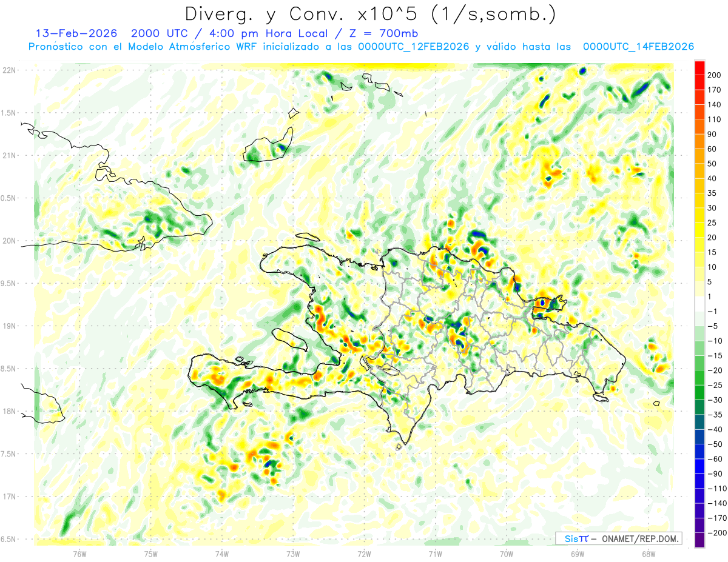The width and height of the screenshot is (728, 562).
Task: Click the '0000UTC_12FEB2026' initialization time text
Action: [x=414, y=47]
